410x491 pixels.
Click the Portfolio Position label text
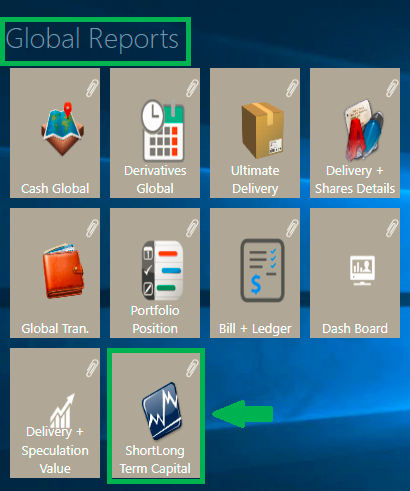click(x=155, y=320)
